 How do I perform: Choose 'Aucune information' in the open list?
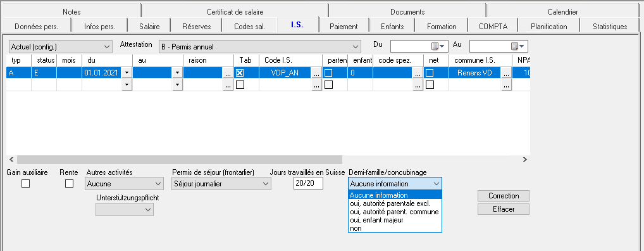(395, 195)
